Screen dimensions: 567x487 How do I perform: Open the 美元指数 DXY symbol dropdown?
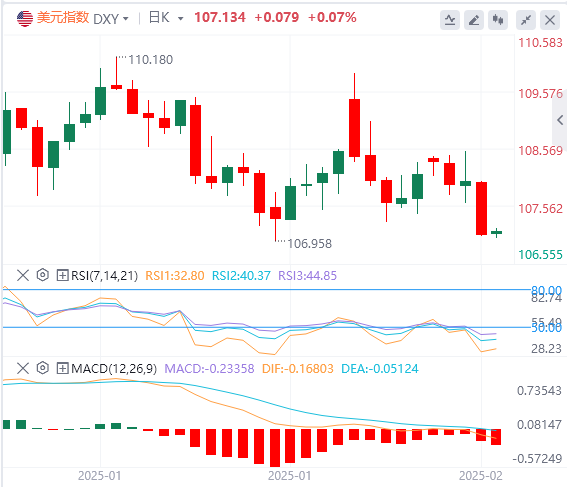pyautogui.click(x=126, y=19)
